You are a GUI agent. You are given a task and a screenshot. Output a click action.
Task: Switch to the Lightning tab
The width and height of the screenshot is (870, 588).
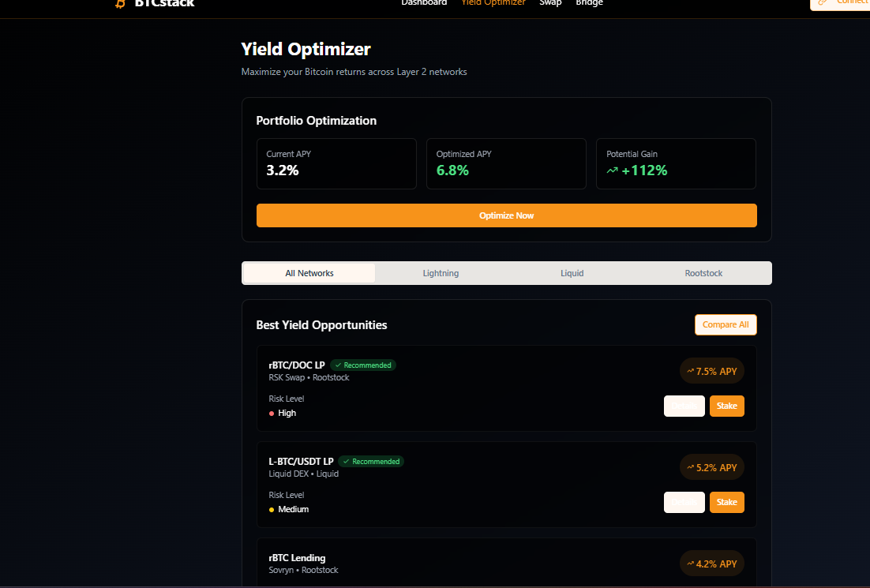(x=441, y=273)
